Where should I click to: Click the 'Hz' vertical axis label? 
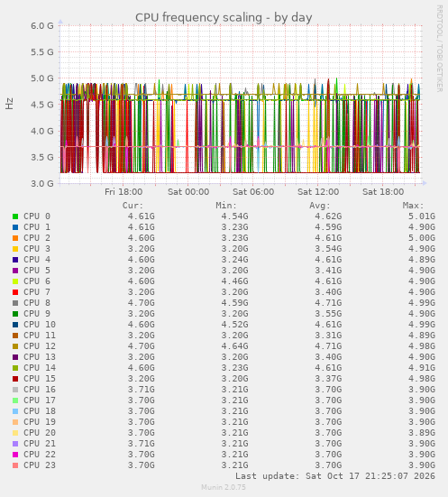(10, 104)
